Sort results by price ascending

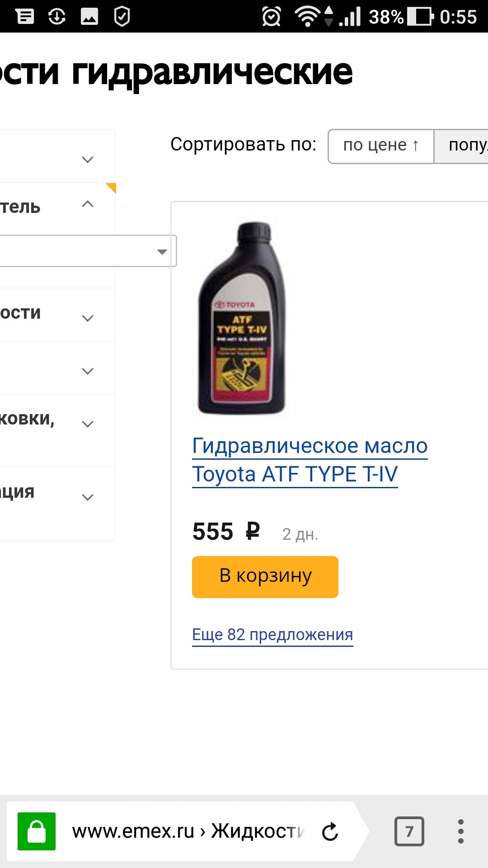click(381, 146)
